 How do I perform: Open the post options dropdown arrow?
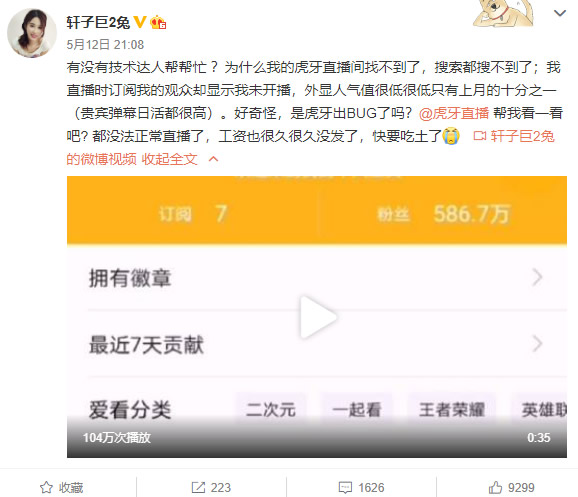(560, 13)
